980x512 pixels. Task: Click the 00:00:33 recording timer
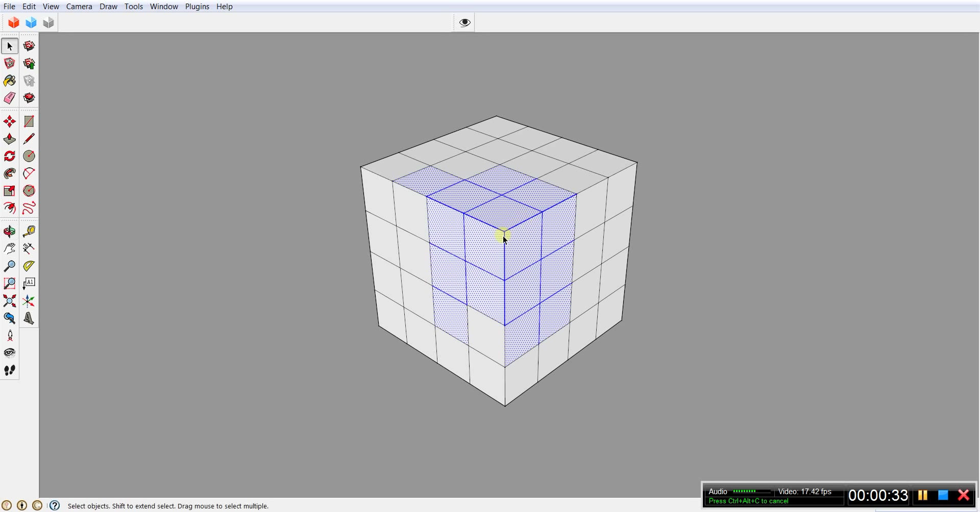point(878,495)
